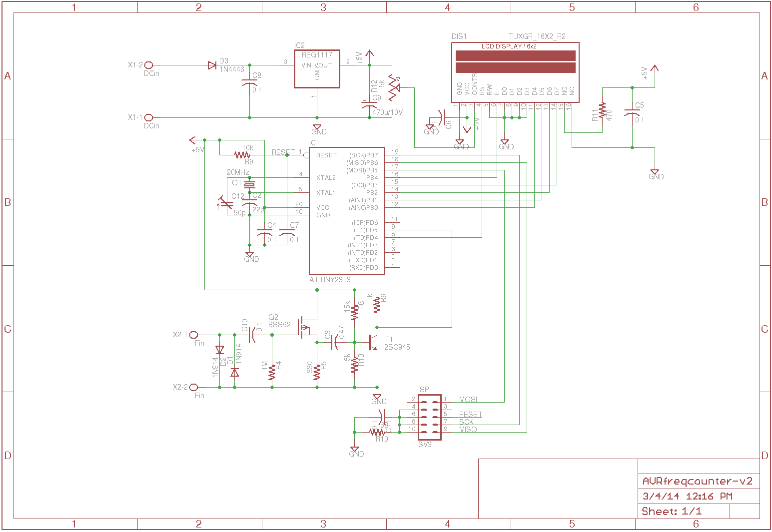
Task: Click the Sheet: 1/1 label
Action: coord(671,511)
